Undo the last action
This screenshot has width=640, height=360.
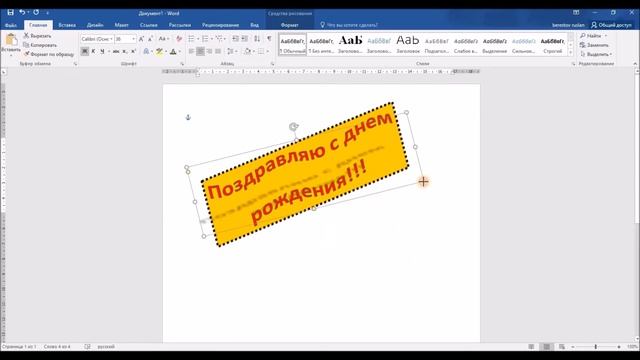pyautogui.click(x=22, y=13)
